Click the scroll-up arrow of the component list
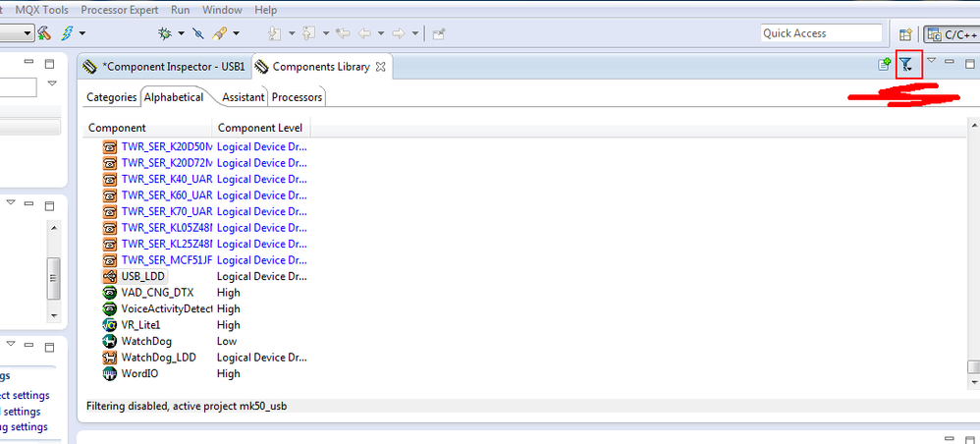Image resolution: width=980 pixels, height=444 pixels. 974,126
